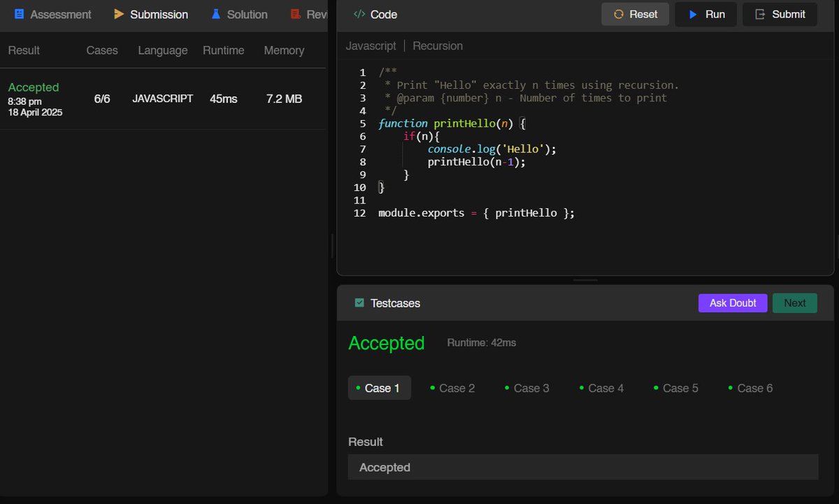Click the circular reset icon

[618, 14]
